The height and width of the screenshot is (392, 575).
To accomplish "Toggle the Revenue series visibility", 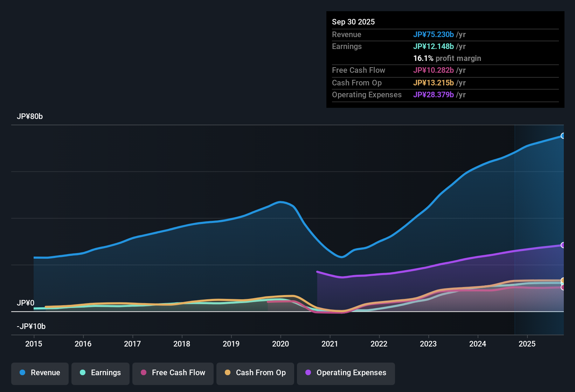I will coord(40,373).
